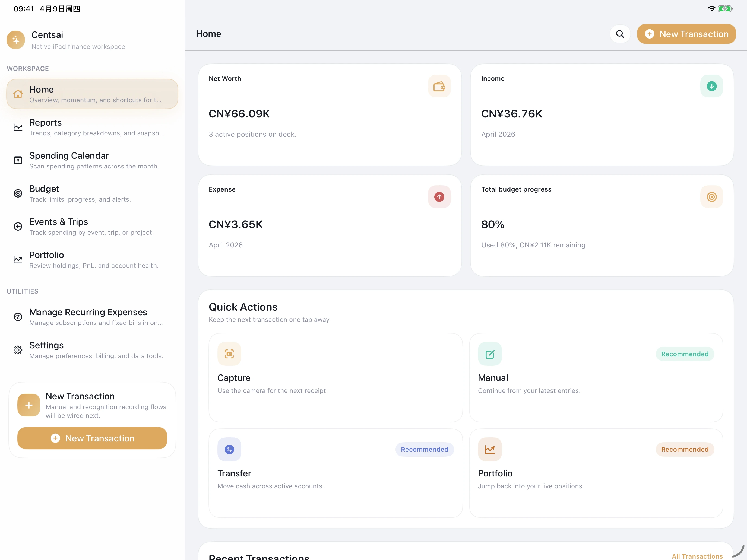This screenshot has width=747, height=560.
Task: Tap the Manual entry pencil icon
Action: point(490,354)
